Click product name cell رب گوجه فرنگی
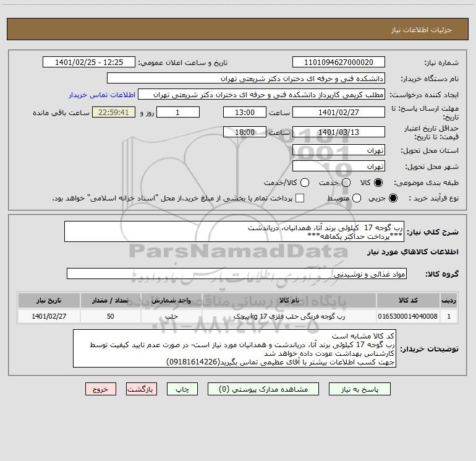This screenshot has height=461, width=476. tap(289, 316)
